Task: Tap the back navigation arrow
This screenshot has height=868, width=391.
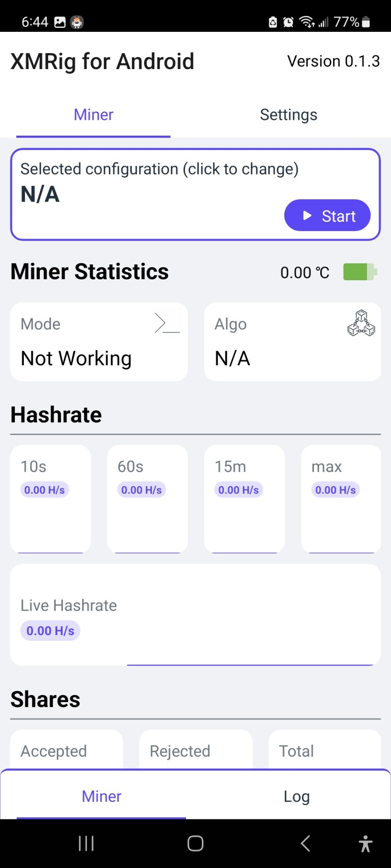Action: 305,843
